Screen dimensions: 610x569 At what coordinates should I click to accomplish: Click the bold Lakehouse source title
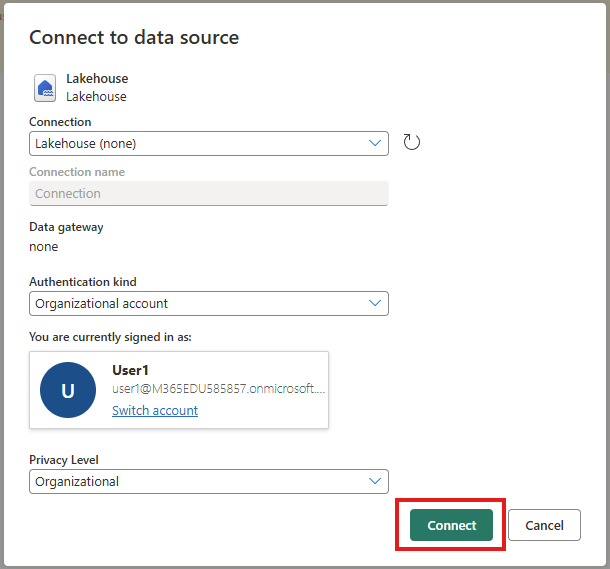[97, 79]
